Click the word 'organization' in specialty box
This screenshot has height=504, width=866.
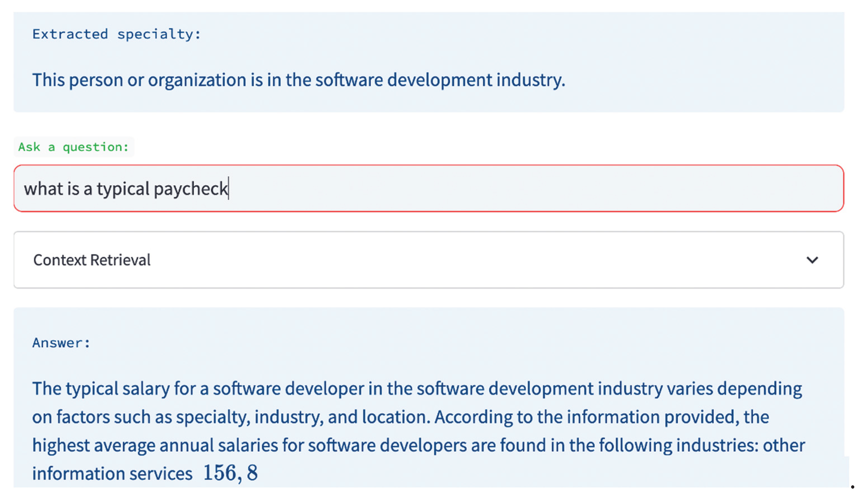click(197, 80)
